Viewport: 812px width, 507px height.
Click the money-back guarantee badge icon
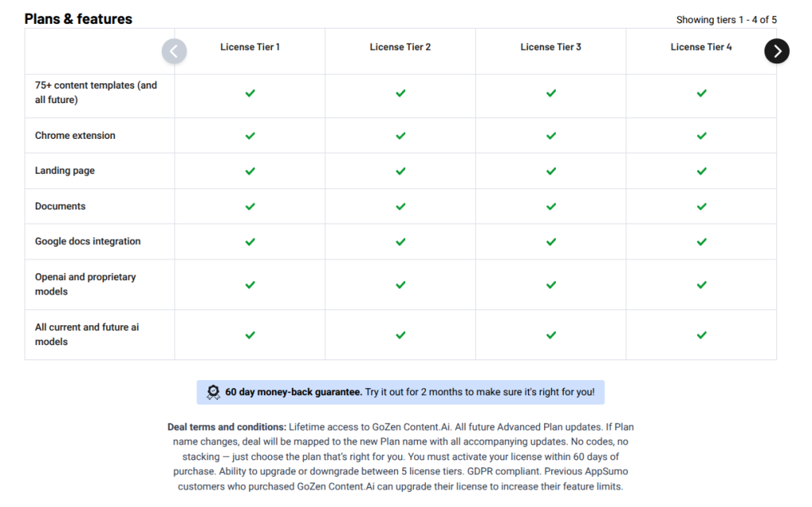[x=213, y=392]
